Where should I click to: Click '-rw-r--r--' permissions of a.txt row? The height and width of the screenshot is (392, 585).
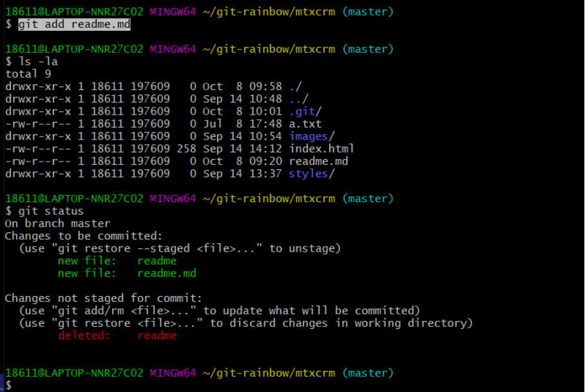click(38, 124)
